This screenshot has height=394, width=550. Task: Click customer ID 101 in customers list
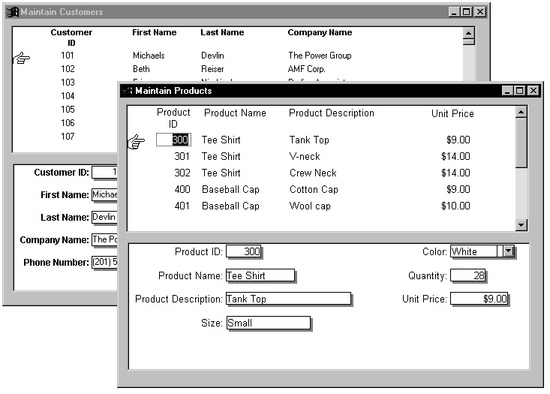click(68, 55)
